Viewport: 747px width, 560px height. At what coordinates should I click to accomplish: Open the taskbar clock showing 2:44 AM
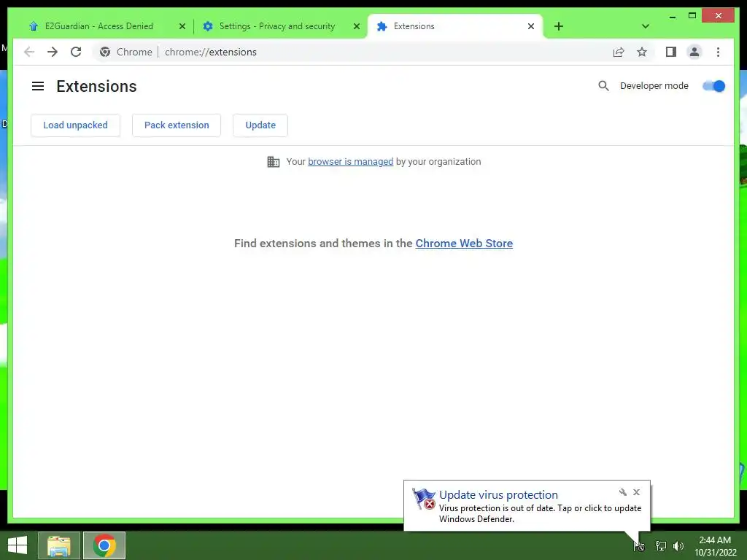tap(715, 546)
